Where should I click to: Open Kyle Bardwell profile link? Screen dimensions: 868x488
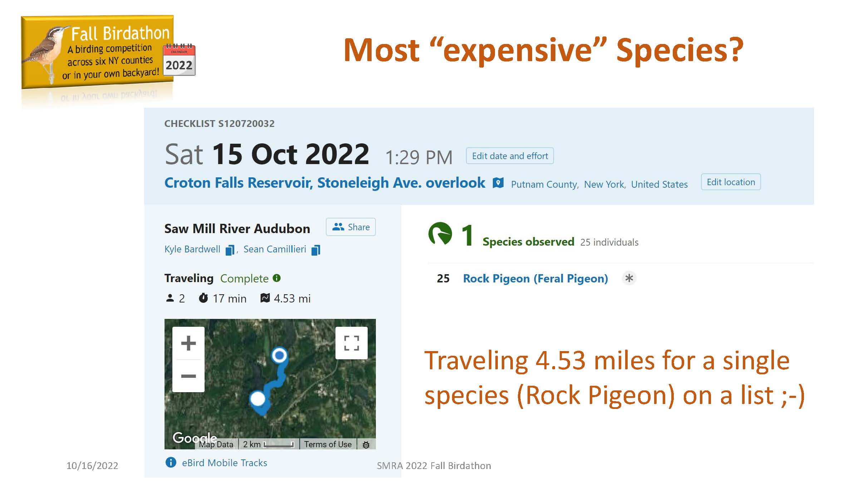[192, 249]
